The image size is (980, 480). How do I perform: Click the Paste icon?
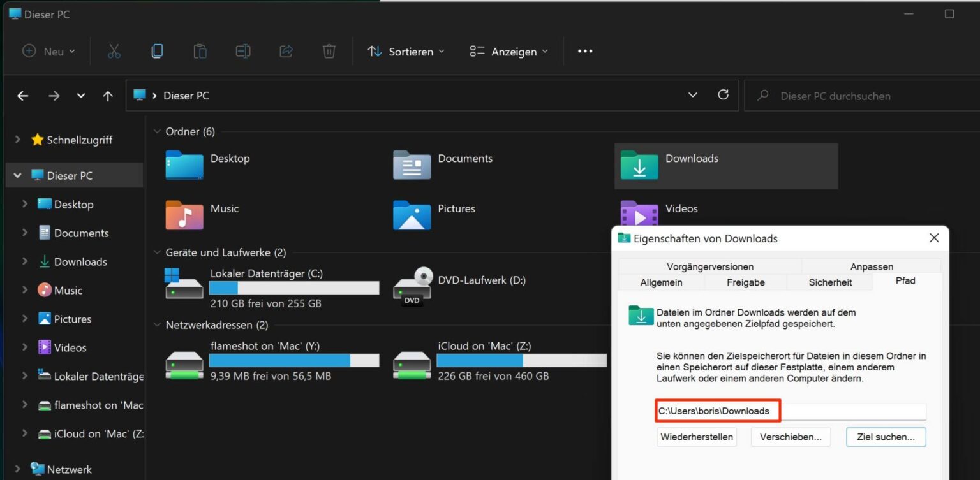[x=200, y=51]
